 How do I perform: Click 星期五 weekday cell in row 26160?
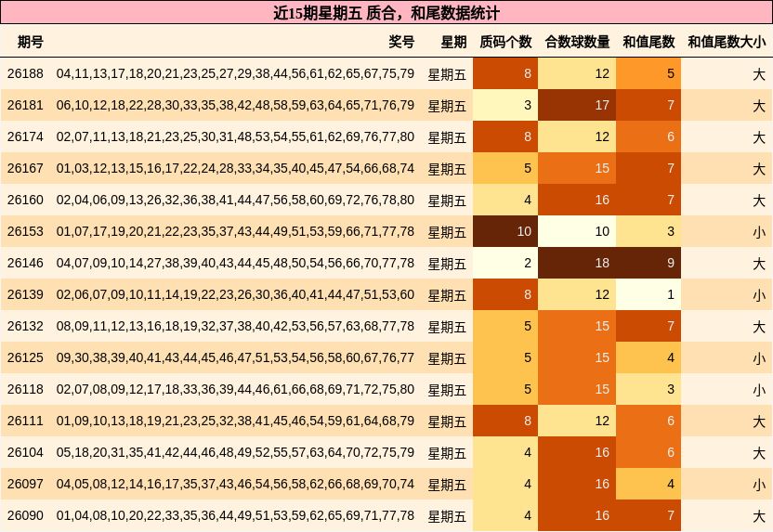(447, 201)
